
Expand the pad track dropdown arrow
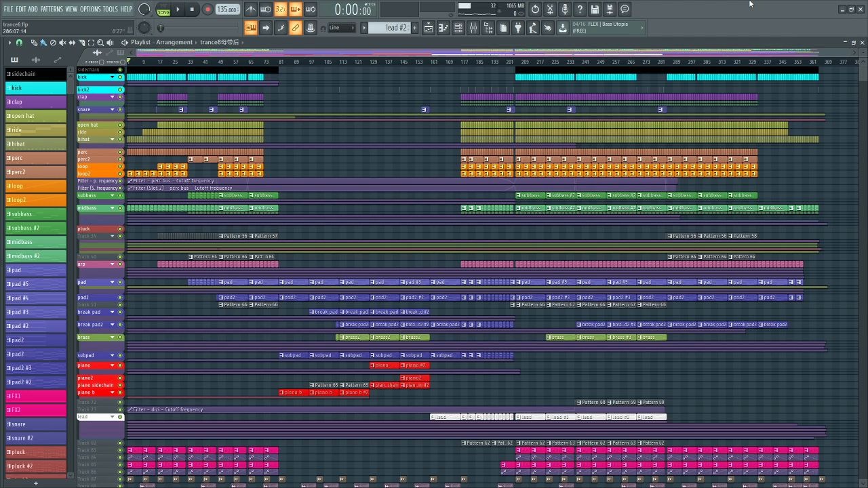[113, 283]
